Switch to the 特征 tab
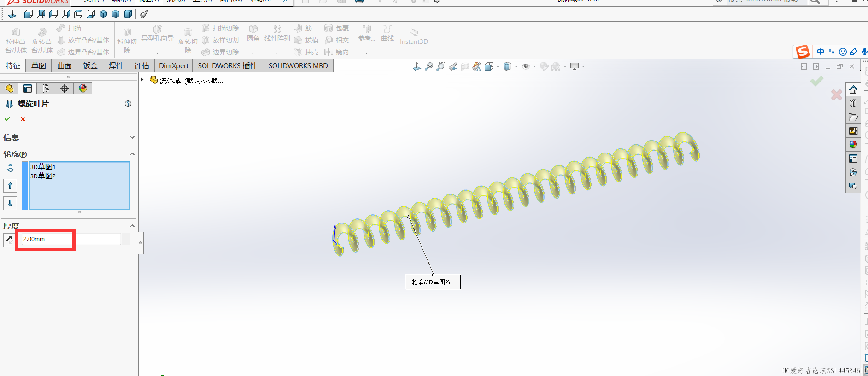This screenshot has width=868, height=376. 13,66
